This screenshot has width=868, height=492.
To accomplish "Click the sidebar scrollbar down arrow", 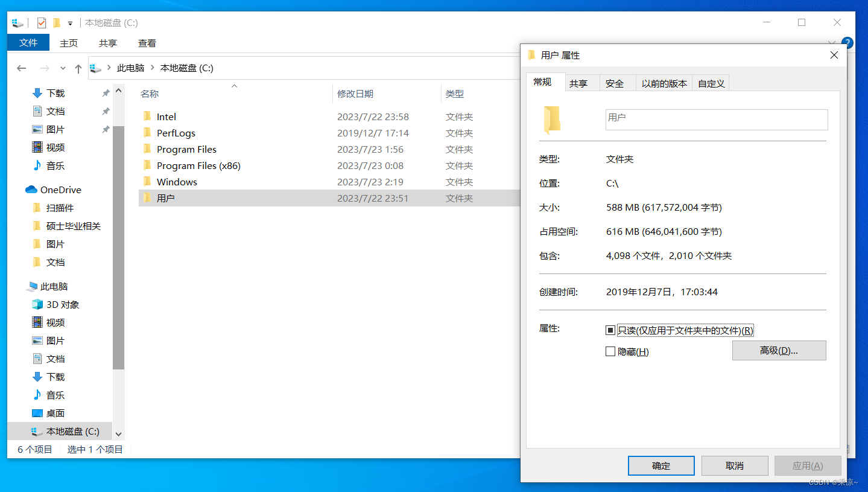I will [118, 434].
